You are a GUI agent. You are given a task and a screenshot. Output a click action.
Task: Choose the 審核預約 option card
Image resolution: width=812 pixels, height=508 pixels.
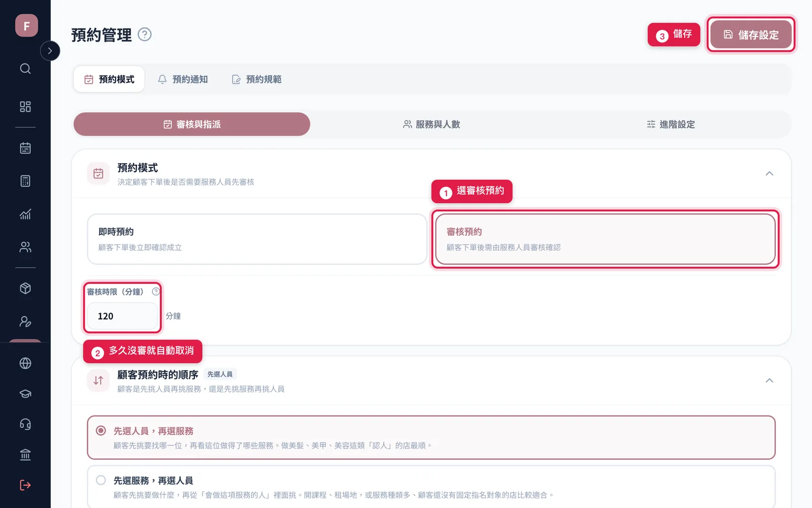605,239
